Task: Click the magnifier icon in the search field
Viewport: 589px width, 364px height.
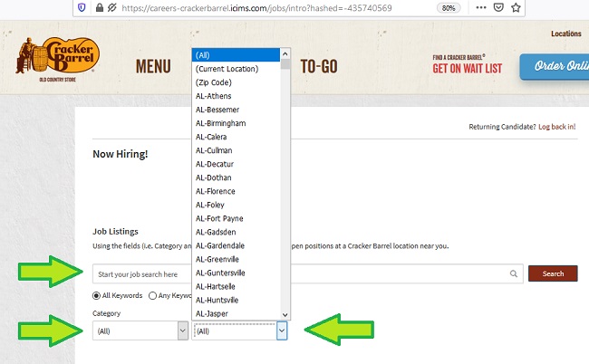Action: pyautogui.click(x=514, y=274)
